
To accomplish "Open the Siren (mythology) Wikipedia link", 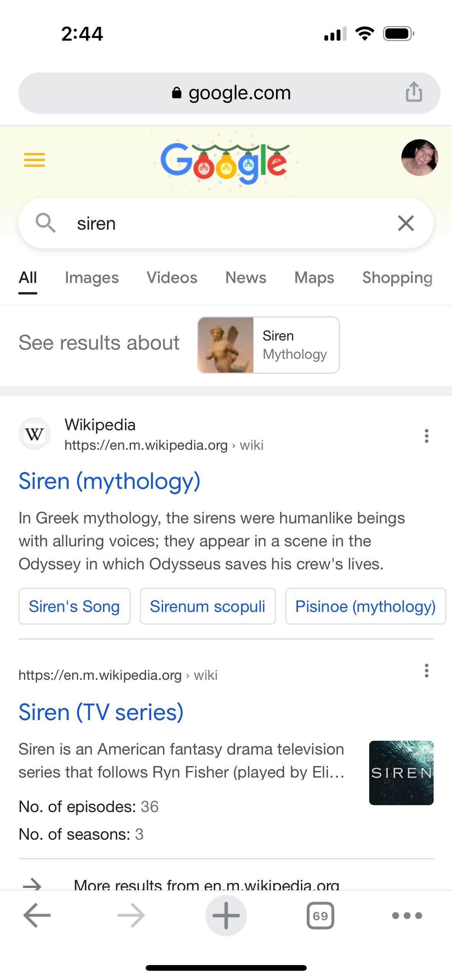I will point(110,481).
